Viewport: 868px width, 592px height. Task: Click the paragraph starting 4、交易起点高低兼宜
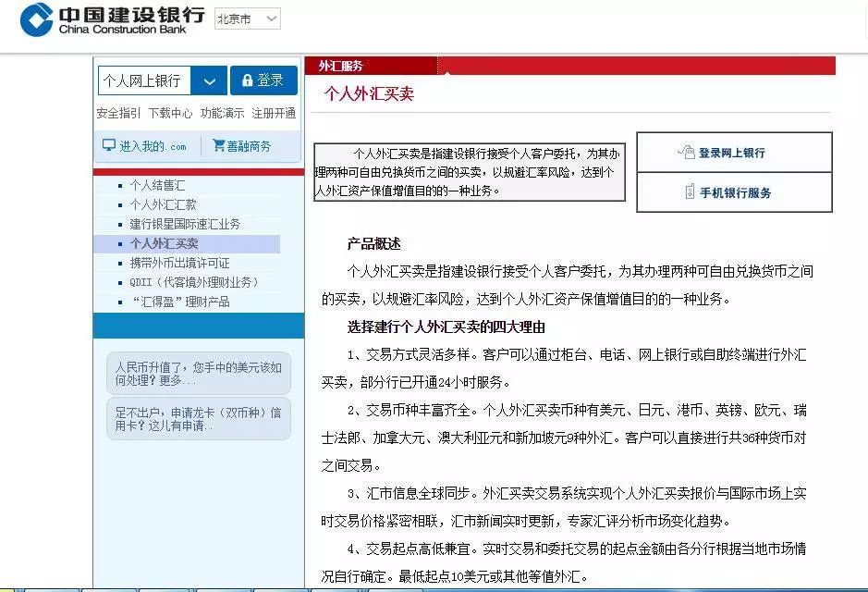click(x=564, y=562)
